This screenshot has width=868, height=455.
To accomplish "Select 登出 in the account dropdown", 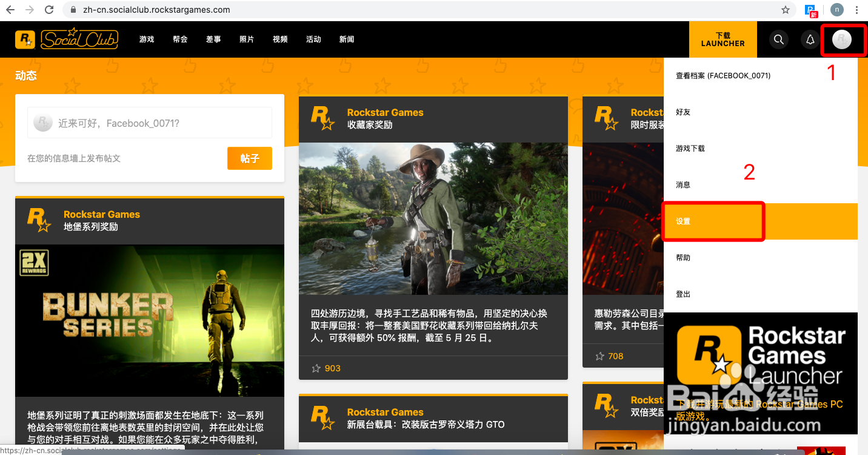I will (x=761, y=294).
